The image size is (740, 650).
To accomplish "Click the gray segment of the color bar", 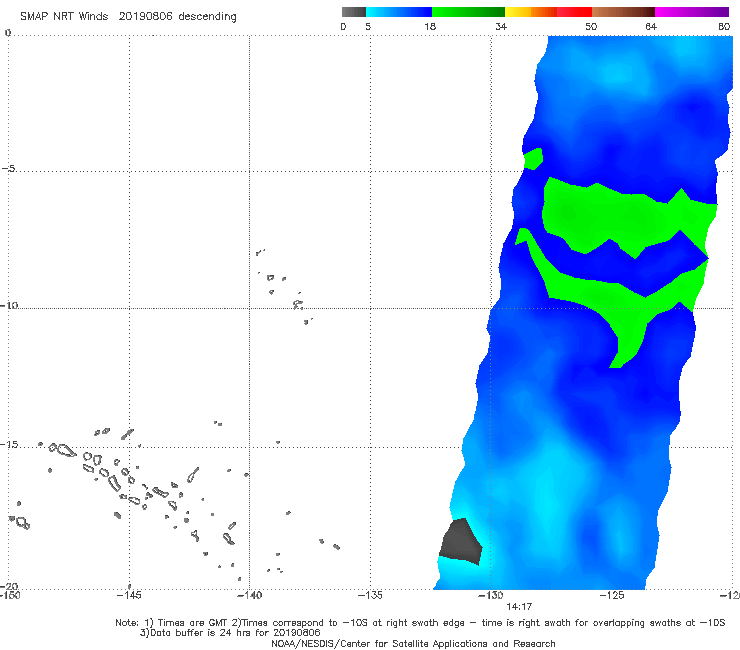I will click(354, 12).
